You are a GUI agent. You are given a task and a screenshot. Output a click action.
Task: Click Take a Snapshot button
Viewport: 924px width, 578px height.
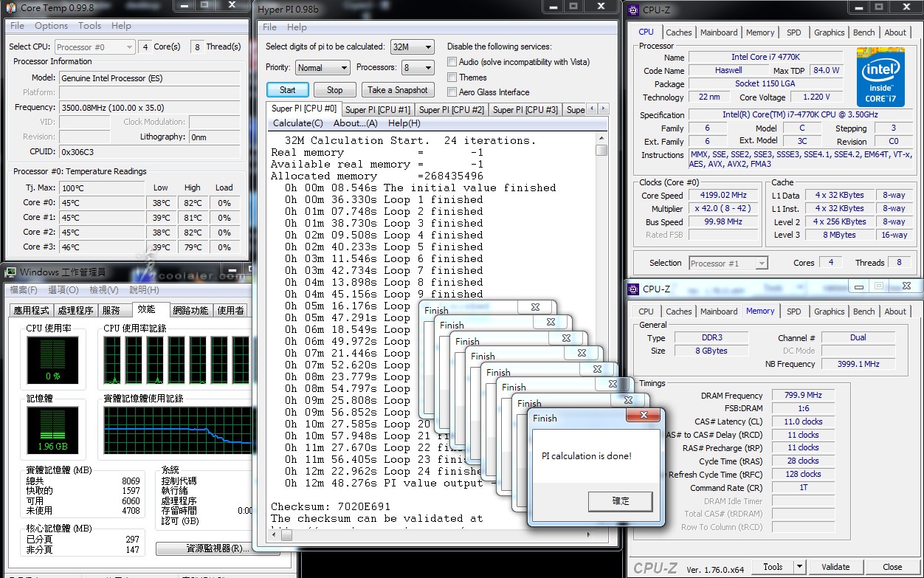[398, 90]
